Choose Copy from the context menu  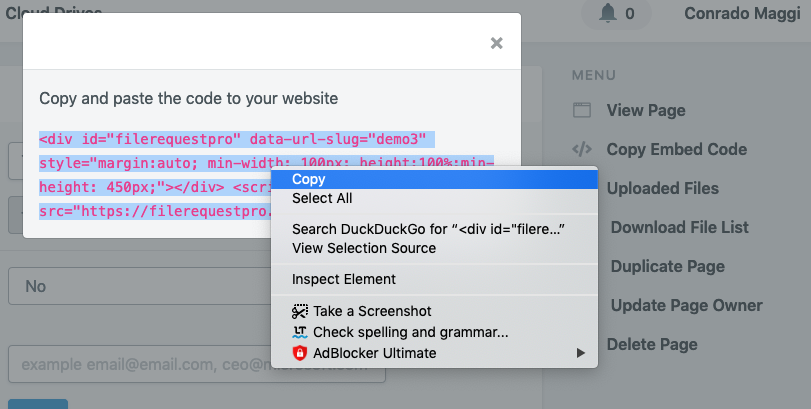coord(434,179)
